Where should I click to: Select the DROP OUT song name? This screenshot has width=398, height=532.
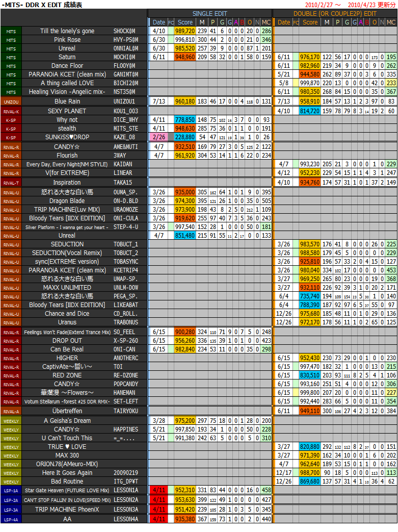click(x=67, y=341)
